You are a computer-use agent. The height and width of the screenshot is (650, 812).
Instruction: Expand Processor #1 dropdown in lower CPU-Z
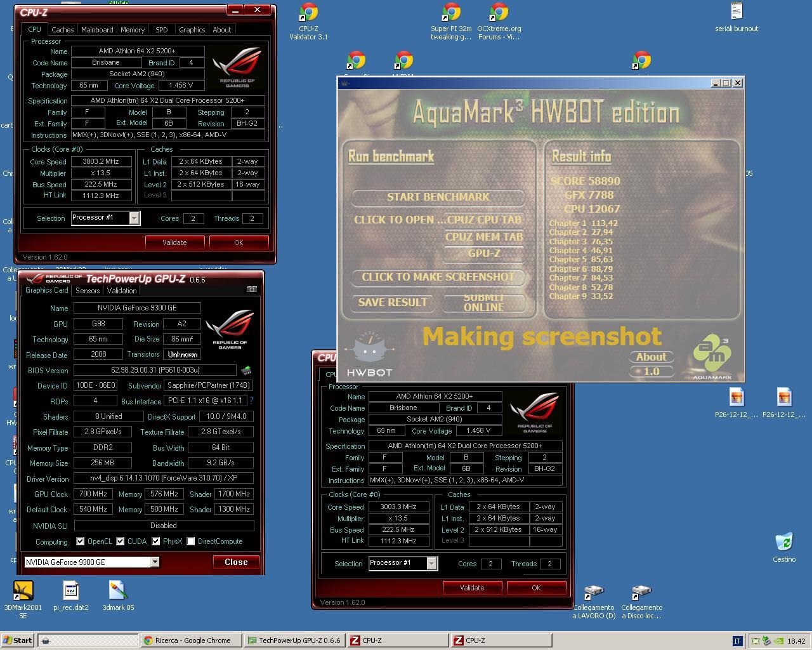coord(431,564)
